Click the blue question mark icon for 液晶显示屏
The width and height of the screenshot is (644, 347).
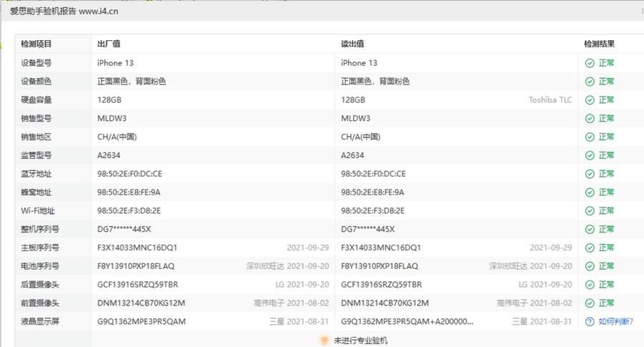pyautogui.click(x=590, y=321)
